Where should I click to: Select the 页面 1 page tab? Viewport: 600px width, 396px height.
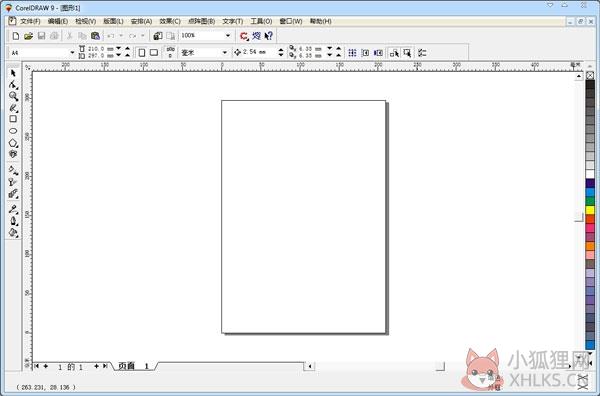[133, 366]
